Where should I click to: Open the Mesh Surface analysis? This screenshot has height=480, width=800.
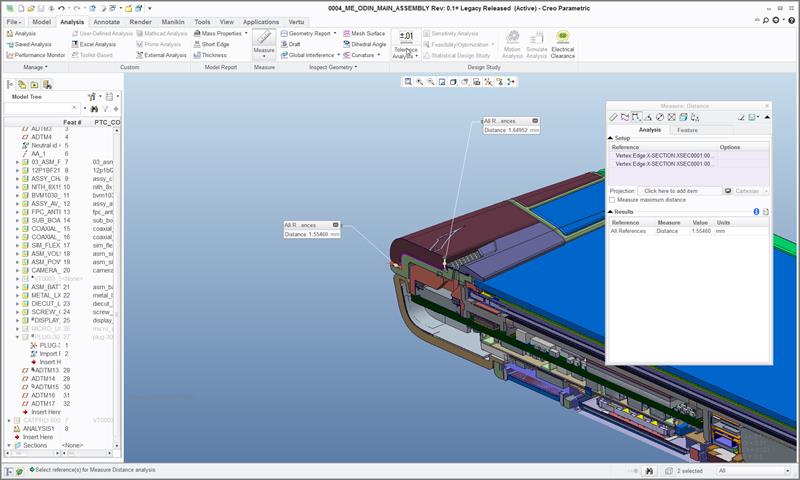pyautogui.click(x=364, y=33)
